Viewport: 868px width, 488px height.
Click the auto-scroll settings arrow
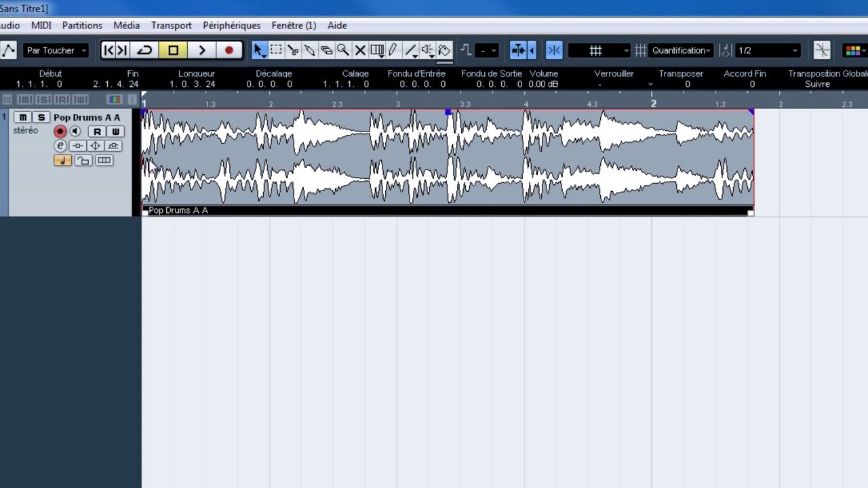pyautogui.click(x=532, y=50)
